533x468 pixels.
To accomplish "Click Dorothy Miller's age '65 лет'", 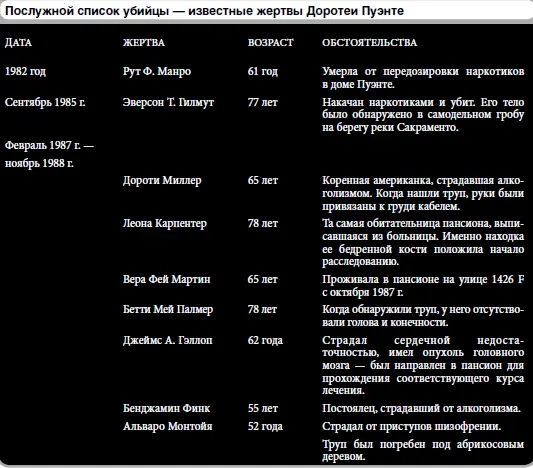I will (x=263, y=180).
